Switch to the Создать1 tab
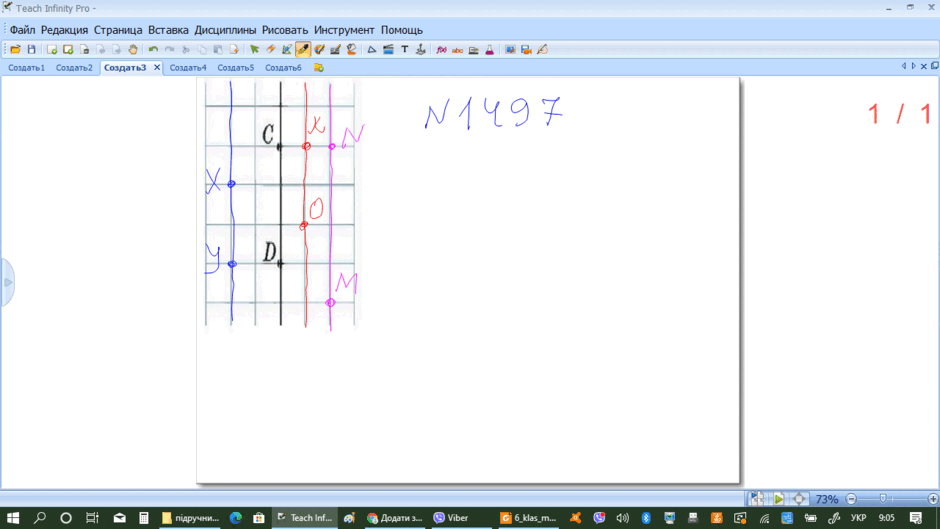 (26, 68)
